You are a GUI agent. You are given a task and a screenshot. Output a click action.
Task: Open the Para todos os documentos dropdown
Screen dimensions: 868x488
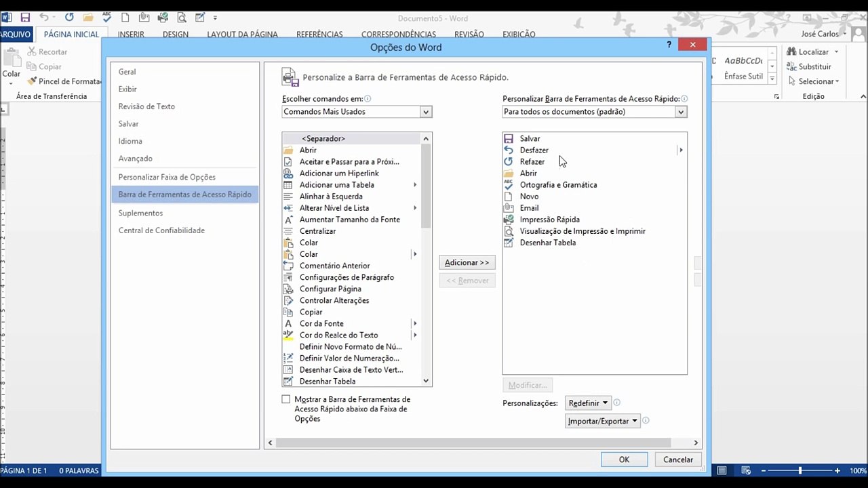[x=681, y=112]
